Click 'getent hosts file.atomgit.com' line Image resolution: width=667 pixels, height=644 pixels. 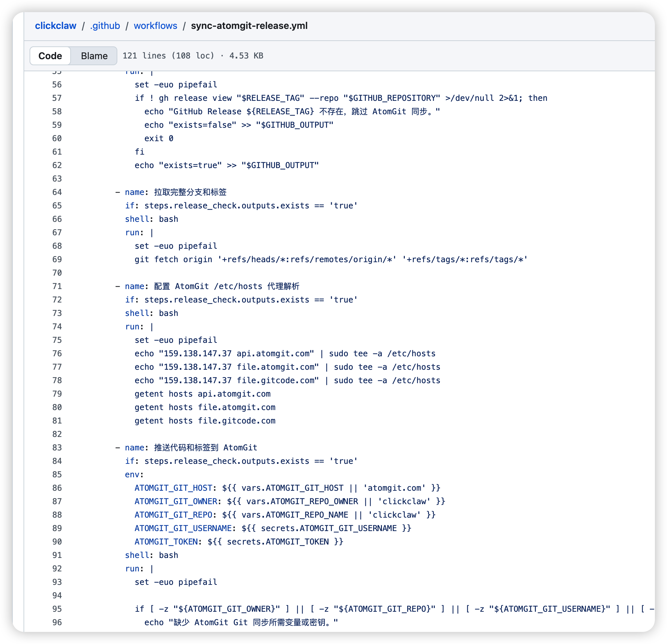205,408
